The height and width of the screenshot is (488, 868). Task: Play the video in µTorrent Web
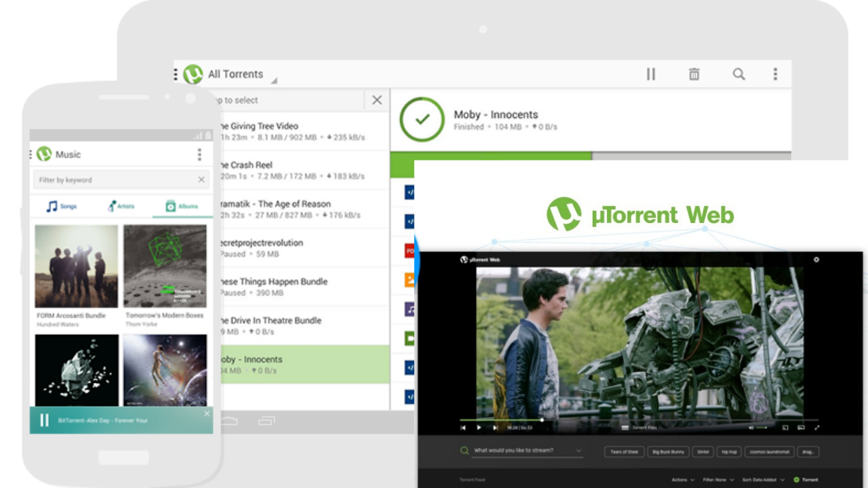pos(479,428)
